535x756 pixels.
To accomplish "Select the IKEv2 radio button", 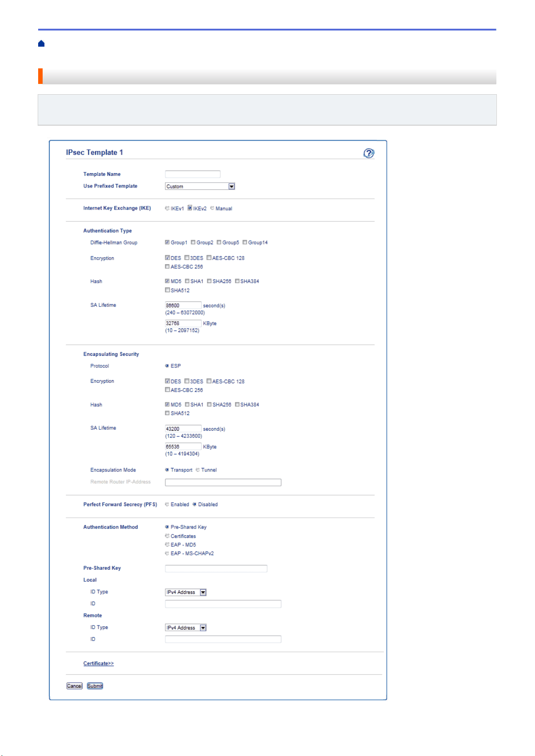I will (x=190, y=208).
